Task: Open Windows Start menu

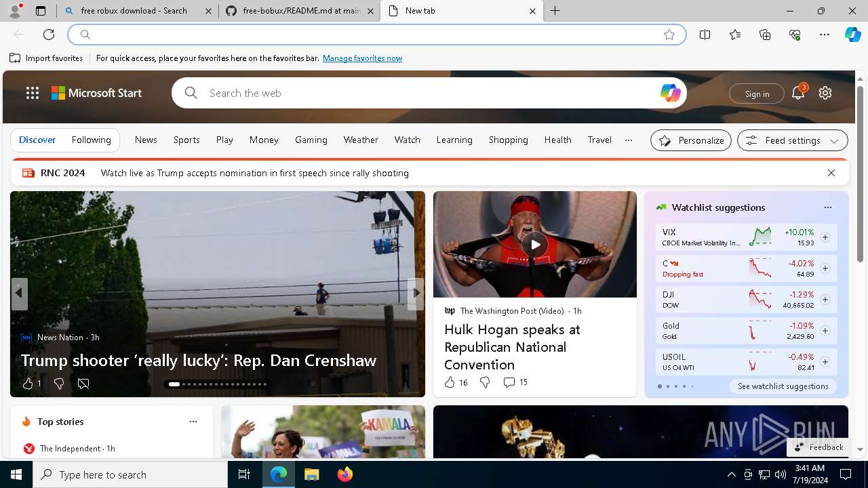Action: (16, 474)
